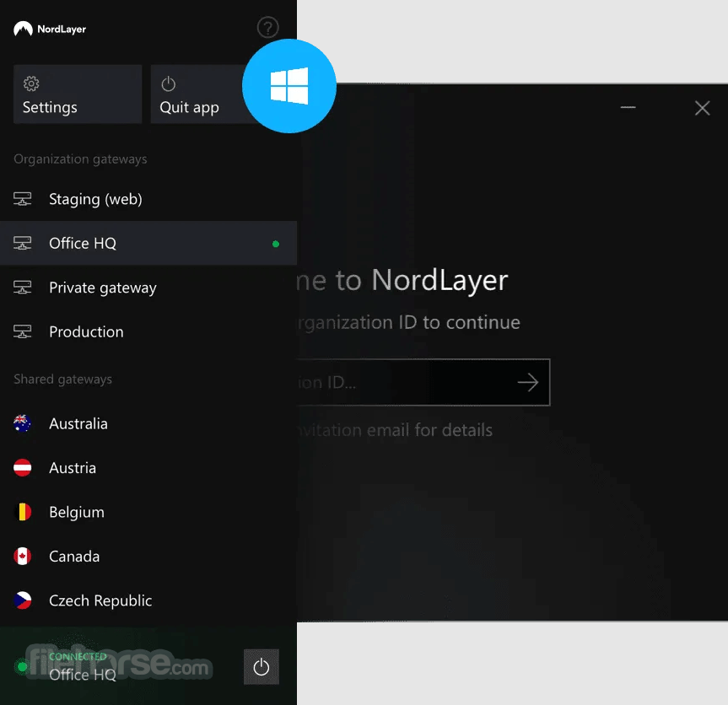Select the Private gateway entry

(x=148, y=288)
